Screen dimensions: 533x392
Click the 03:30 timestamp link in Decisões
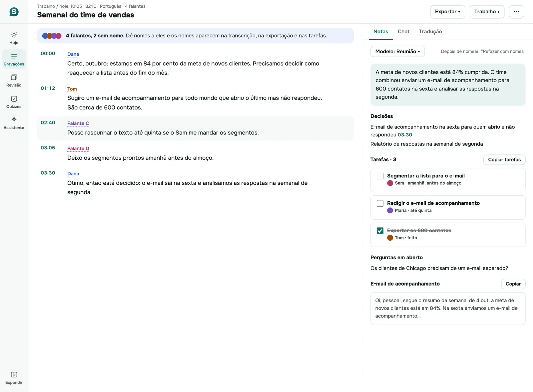click(405, 135)
